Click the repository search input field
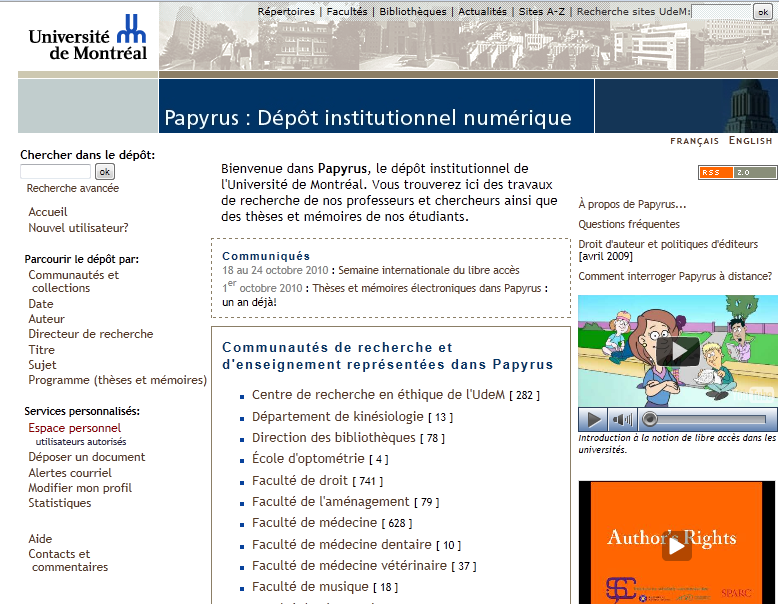The height and width of the screenshot is (604, 779). (x=55, y=171)
